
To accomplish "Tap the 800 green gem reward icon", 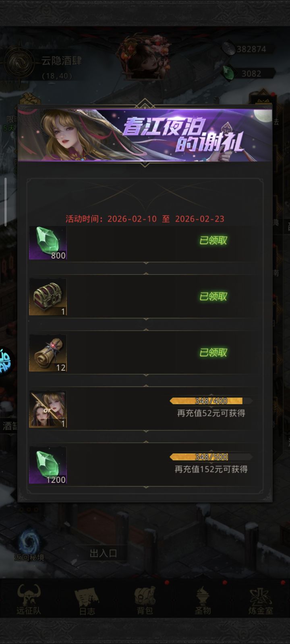I will point(48,243).
